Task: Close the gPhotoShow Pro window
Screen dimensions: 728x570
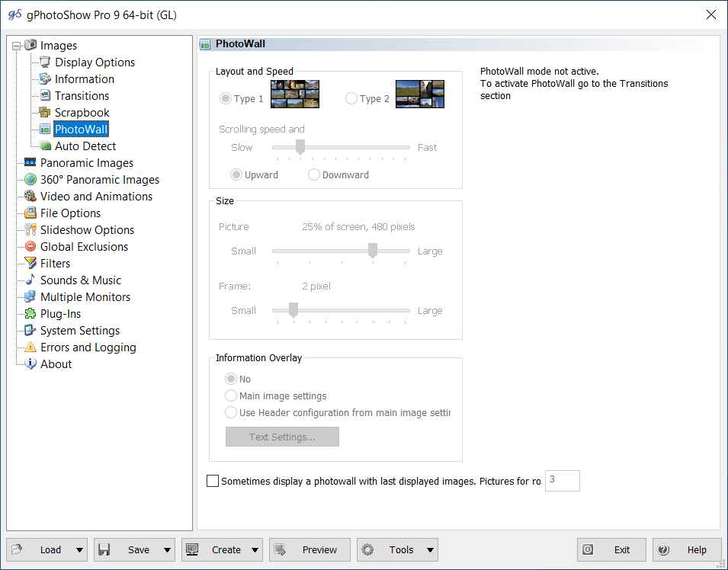Action: click(x=710, y=14)
